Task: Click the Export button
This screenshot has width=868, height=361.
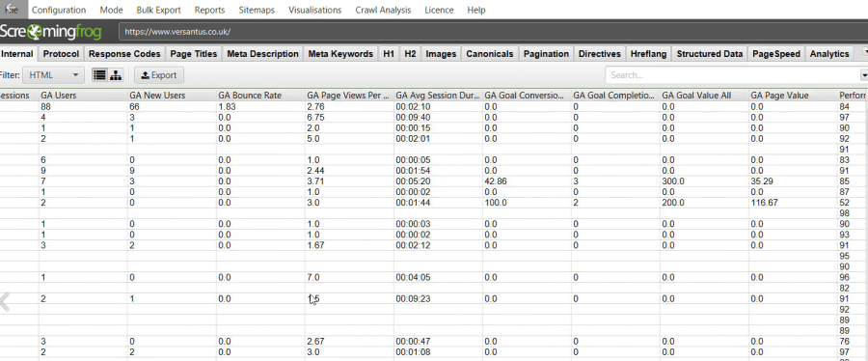Action: click(x=159, y=75)
